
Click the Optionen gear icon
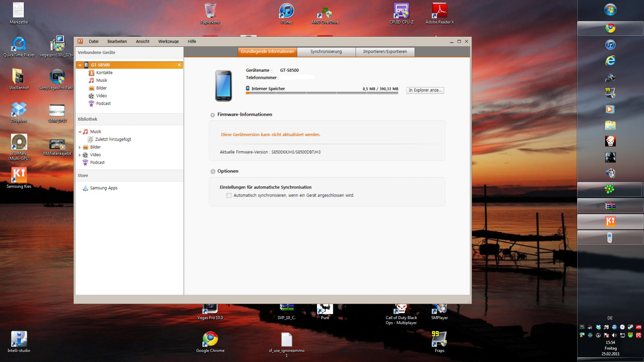click(212, 171)
